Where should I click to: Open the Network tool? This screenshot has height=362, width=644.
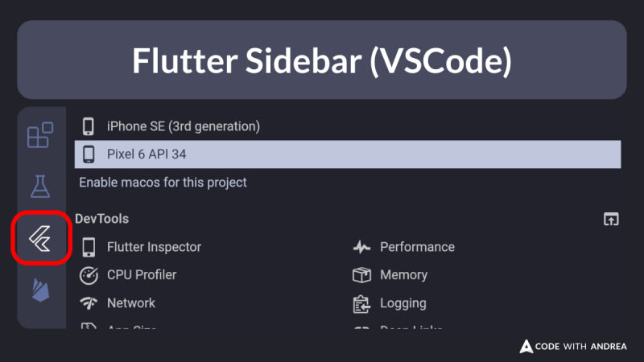click(x=131, y=303)
